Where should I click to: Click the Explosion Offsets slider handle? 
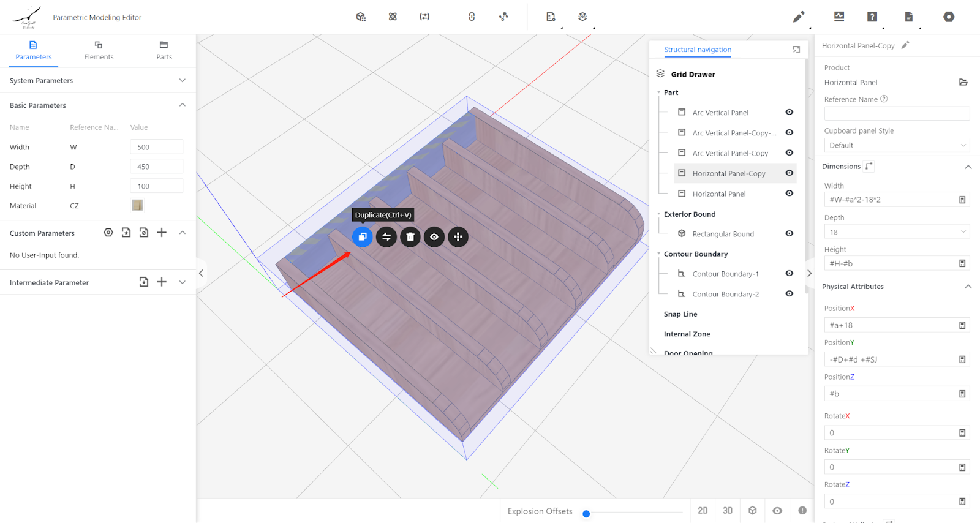[x=586, y=514]
